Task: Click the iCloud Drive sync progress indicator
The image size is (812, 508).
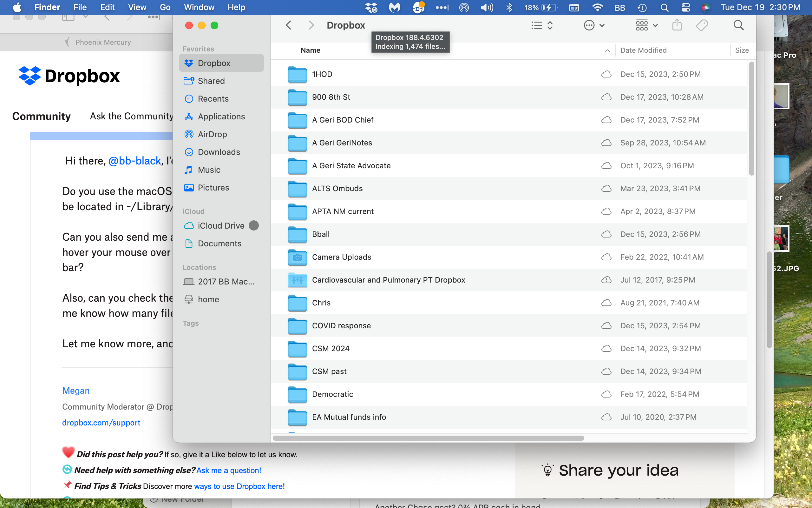Action: coord(254,225)
